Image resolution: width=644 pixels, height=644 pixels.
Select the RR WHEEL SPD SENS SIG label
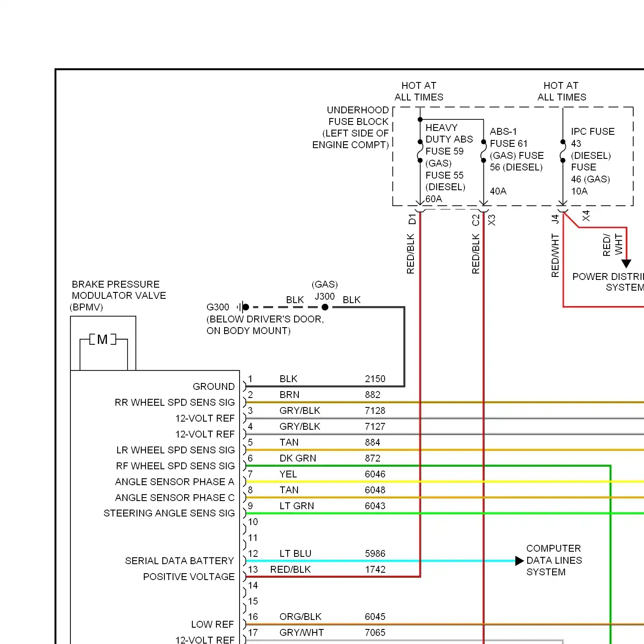point(175,402)
